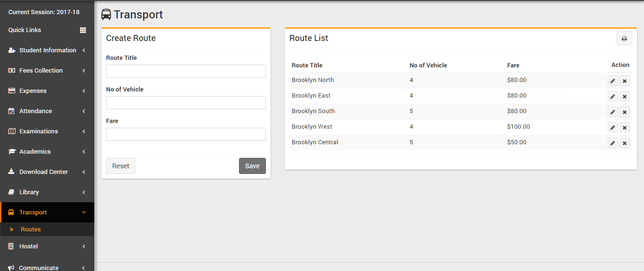Screen dimensions: 644x271
Task: Open Quick Links grid icon
Action: coord(83,30)
